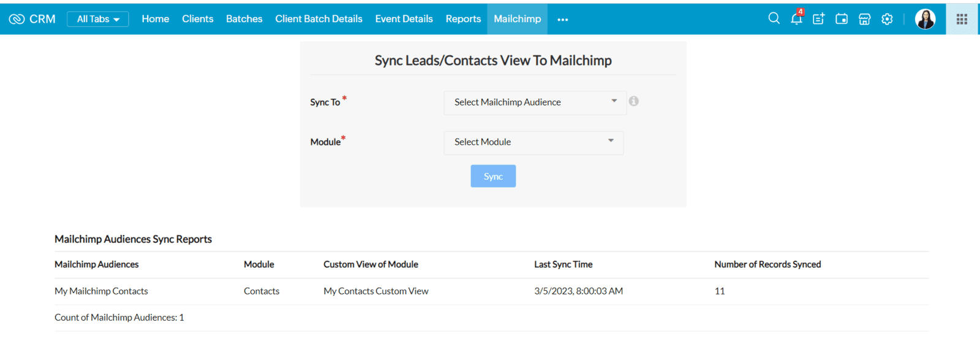Screen dimensions: 980x349
Task: Click CRM text in header
Action: [x=42, y=19]
